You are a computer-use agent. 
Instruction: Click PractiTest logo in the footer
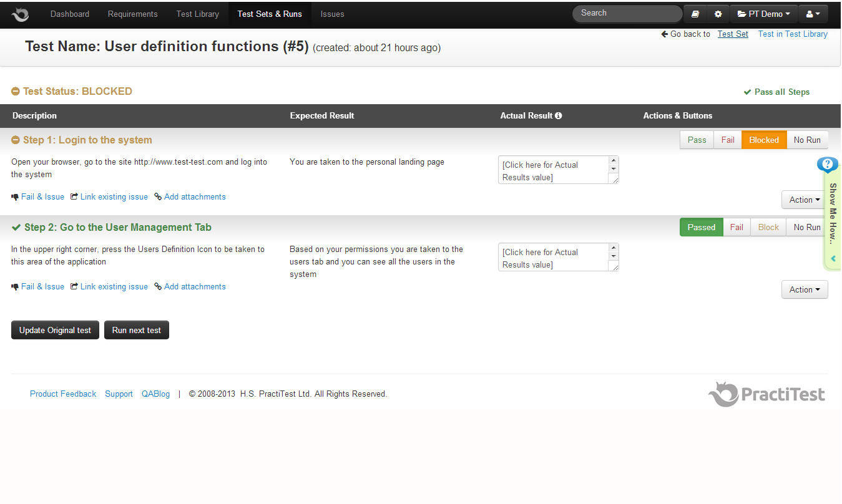767,394
